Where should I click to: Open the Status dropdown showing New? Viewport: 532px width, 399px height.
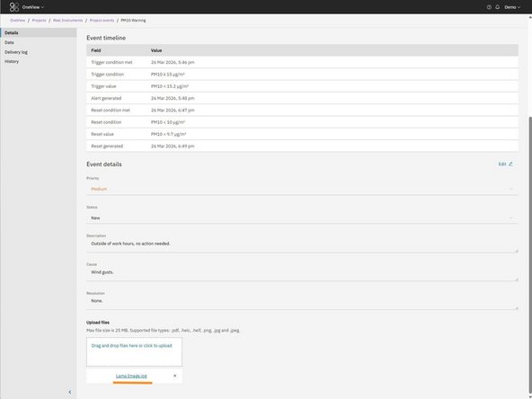[x=302, y=217]
